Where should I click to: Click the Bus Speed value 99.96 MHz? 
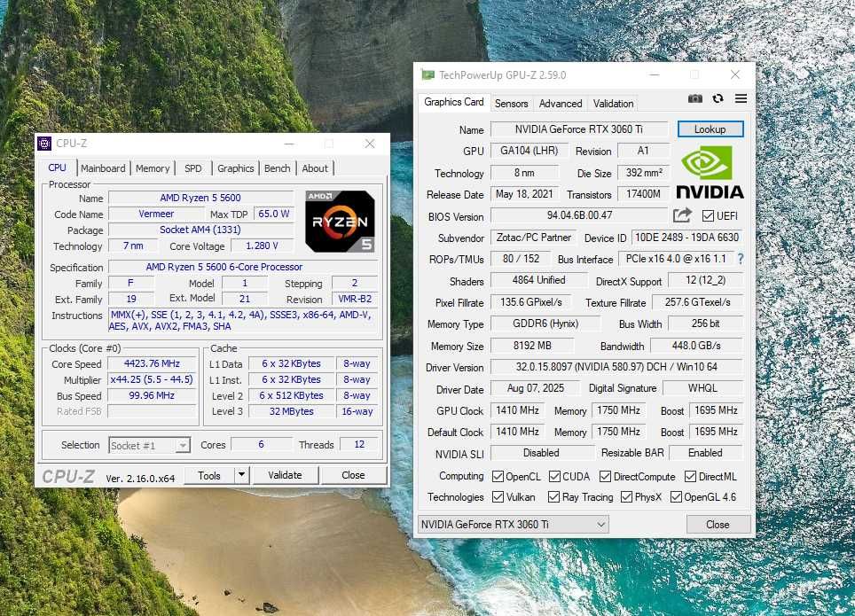[x=152, y=395]
